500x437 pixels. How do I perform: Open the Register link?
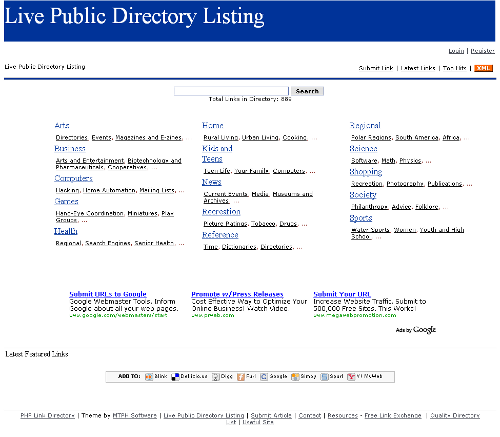pos(482,51)
